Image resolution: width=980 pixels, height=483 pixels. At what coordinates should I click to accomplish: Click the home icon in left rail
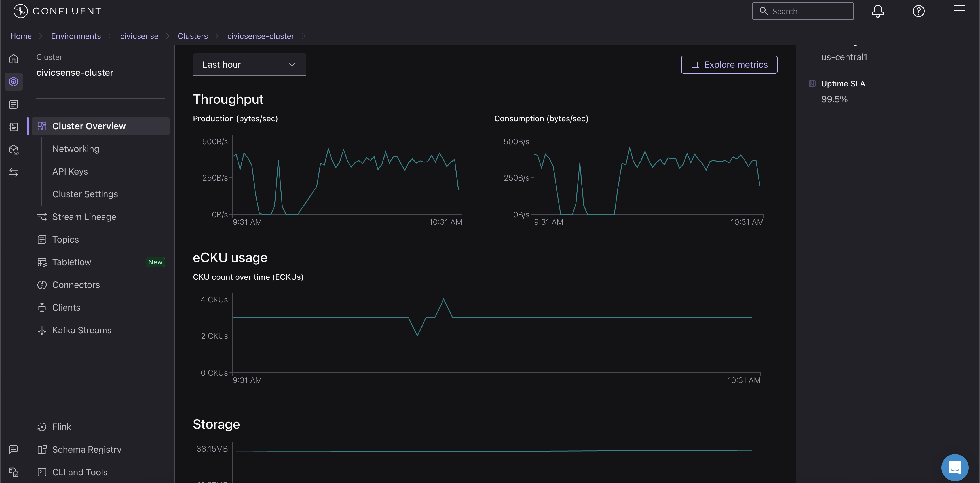14,59
